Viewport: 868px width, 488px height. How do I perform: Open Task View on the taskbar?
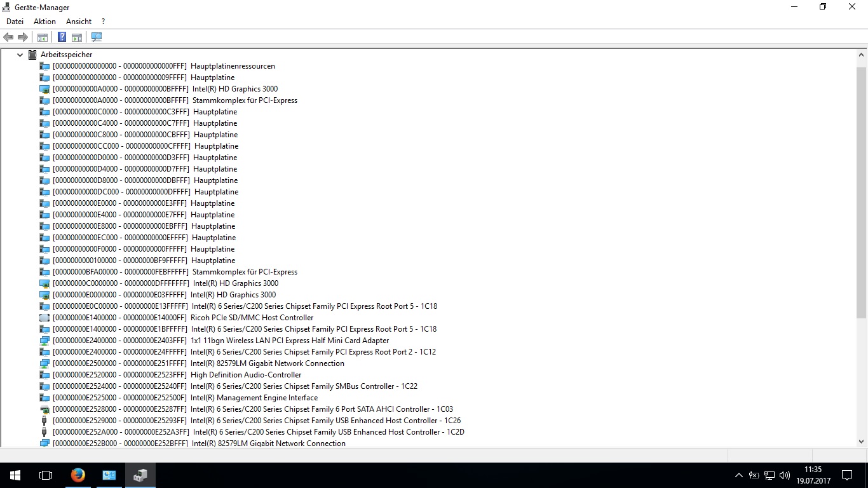point(46,475)
